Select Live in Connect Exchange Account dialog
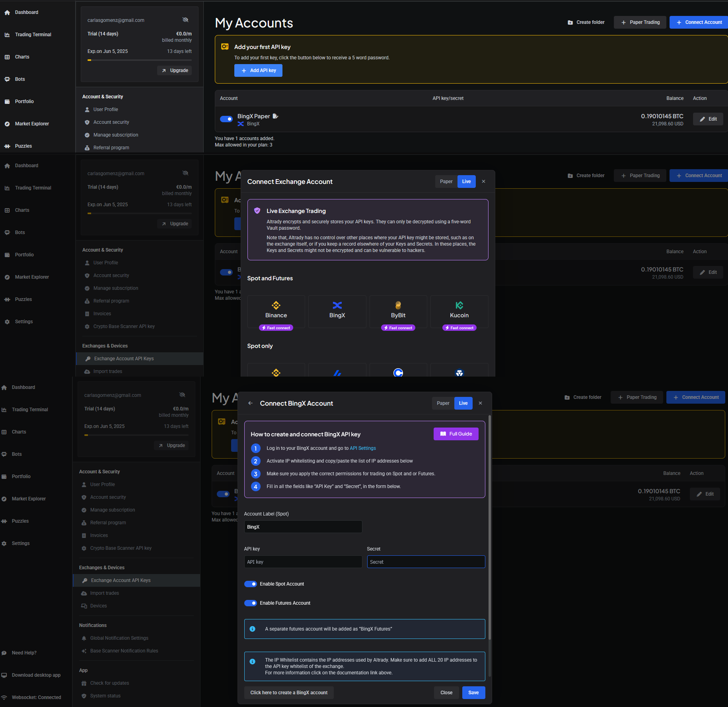This screenshot has width=728, height=707. coord(467,182)
